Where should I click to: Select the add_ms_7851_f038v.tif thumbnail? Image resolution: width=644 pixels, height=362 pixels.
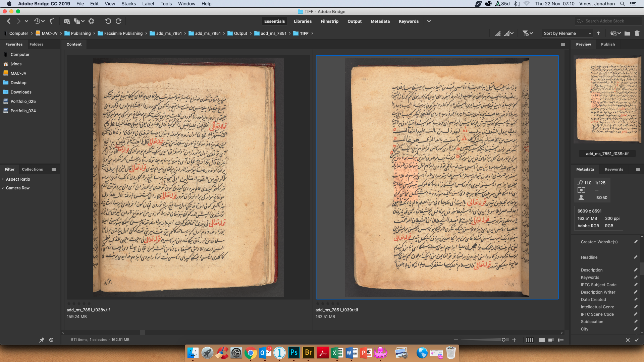click(x=188, y=177)
